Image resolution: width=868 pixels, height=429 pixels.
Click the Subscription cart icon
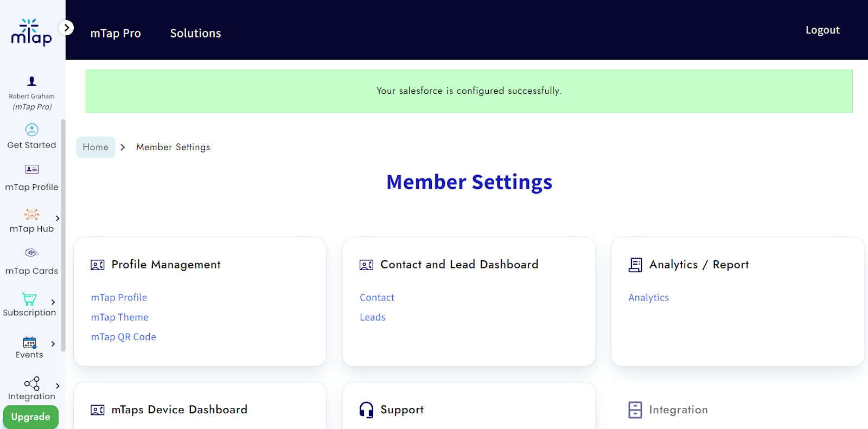click(x=29, y=299)
